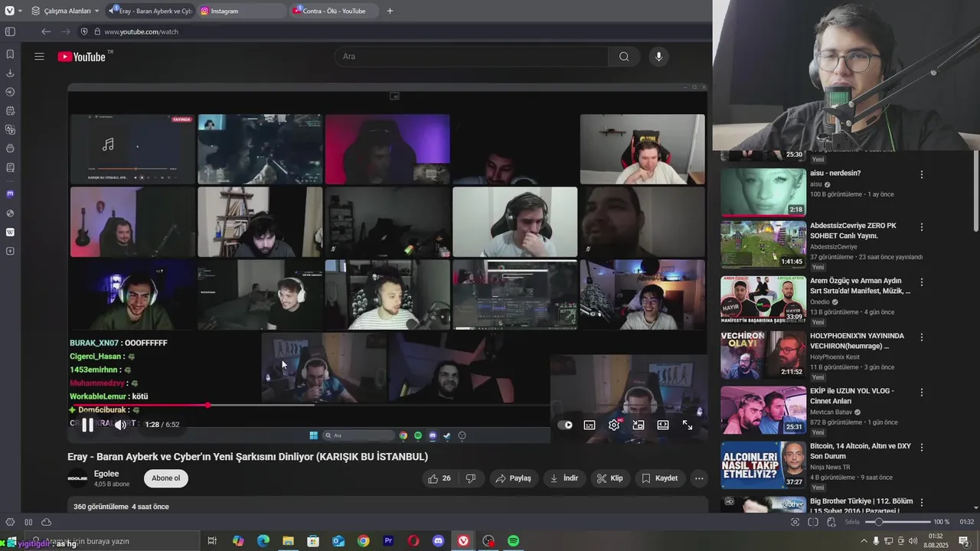The image size is (980, 551).
Task: Open options for Bitcoin, 14 Altcoin video
Action: (922, 447)
